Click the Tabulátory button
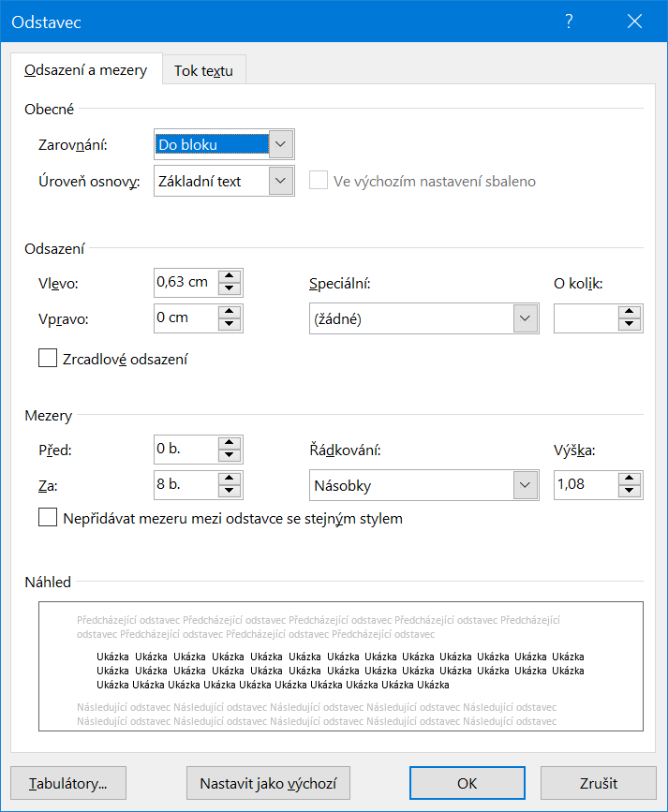The height and width of the screenshot is (812, 668). tap(68, 783)
